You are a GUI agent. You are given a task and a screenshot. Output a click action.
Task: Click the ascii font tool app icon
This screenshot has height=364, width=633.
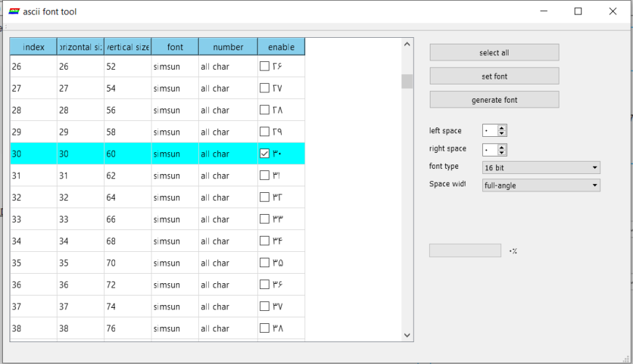tap(13, 12)
